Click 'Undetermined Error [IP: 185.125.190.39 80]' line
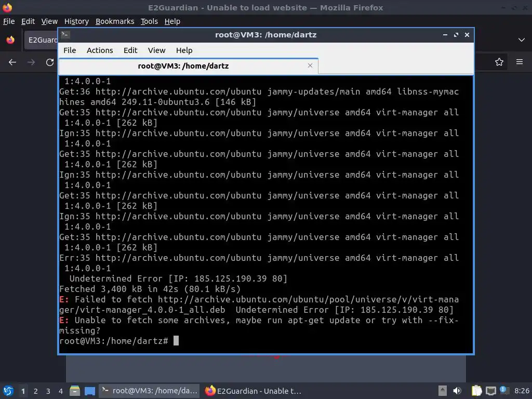The width and height of the screenshot is (532, 399). pos(178,278)
